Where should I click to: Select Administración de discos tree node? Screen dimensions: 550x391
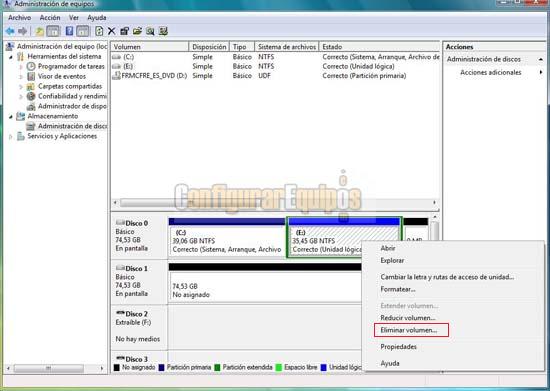pyautogui.click(x=72, y=126)
